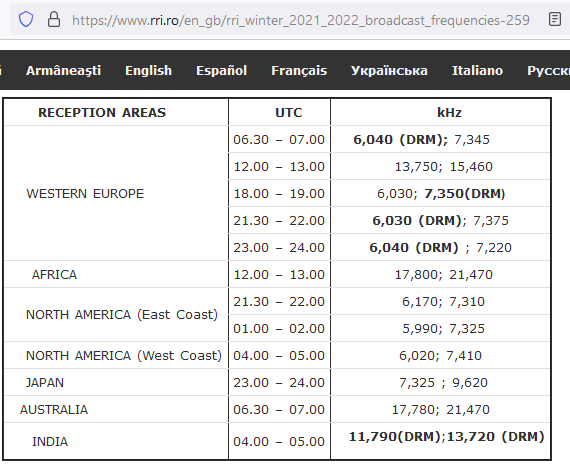The height and width of the screenshot is (465, 570).
Task: Click Africa's 12.00 – 13.00 time cell
Action: coord(280,274)
